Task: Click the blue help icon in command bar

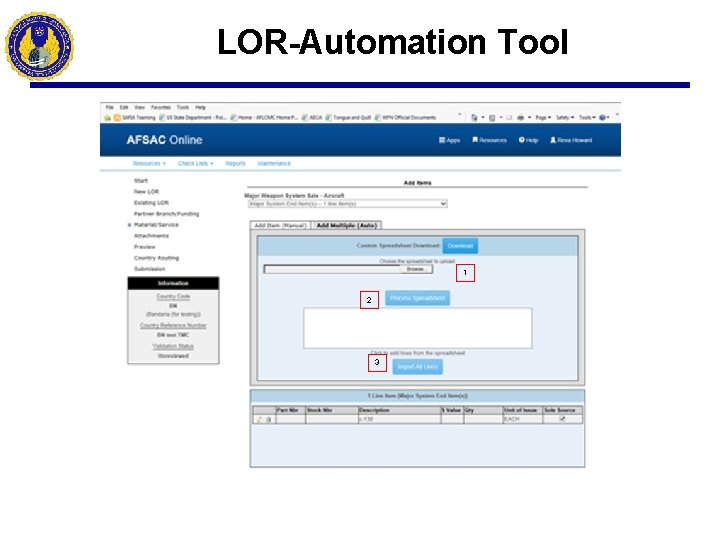Action: tap(602, 118)
